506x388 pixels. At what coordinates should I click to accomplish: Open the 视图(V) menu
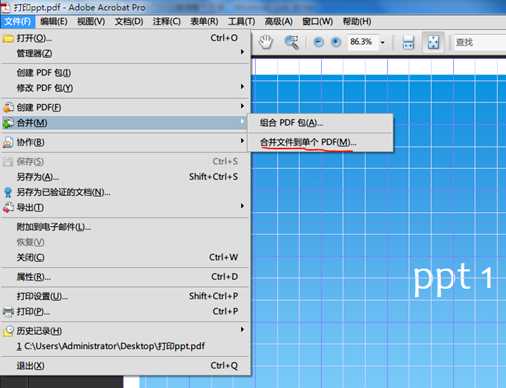(91, 22)
